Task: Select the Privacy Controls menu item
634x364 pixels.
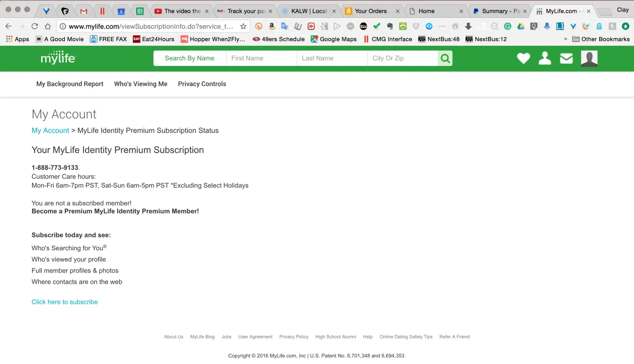Action: click(202, 84)
